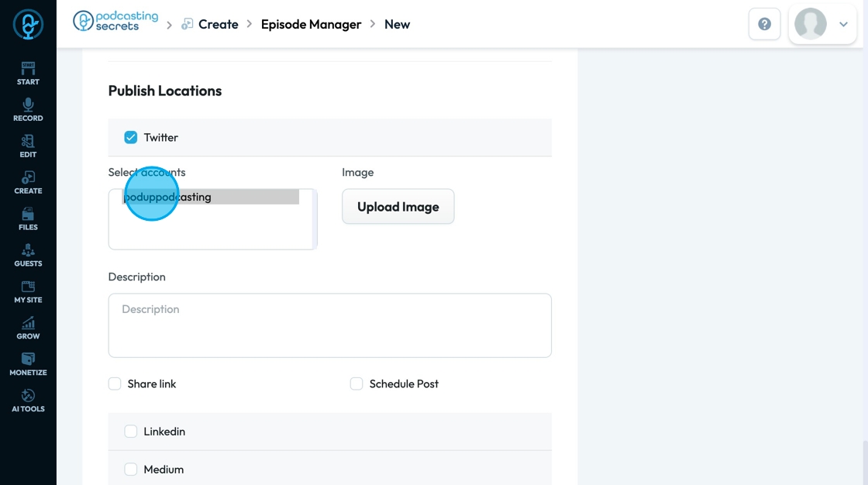Open AI Tools in sidebar
The width and height of the screenshot is (868, 485).
[x=28, y=401]
